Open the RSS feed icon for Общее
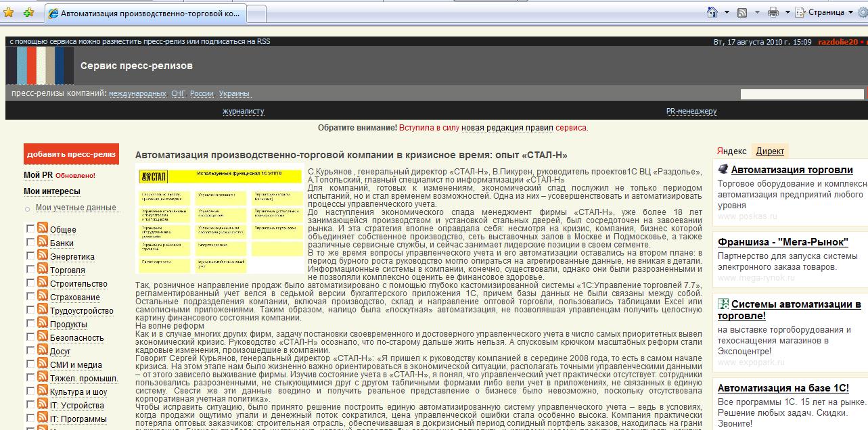 (43, 229)
